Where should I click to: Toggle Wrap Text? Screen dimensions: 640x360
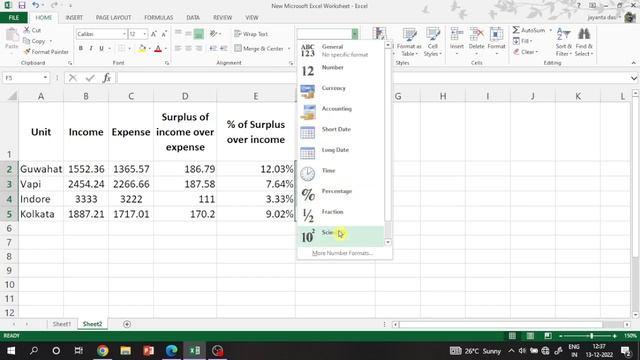click(x=251, y=34)
